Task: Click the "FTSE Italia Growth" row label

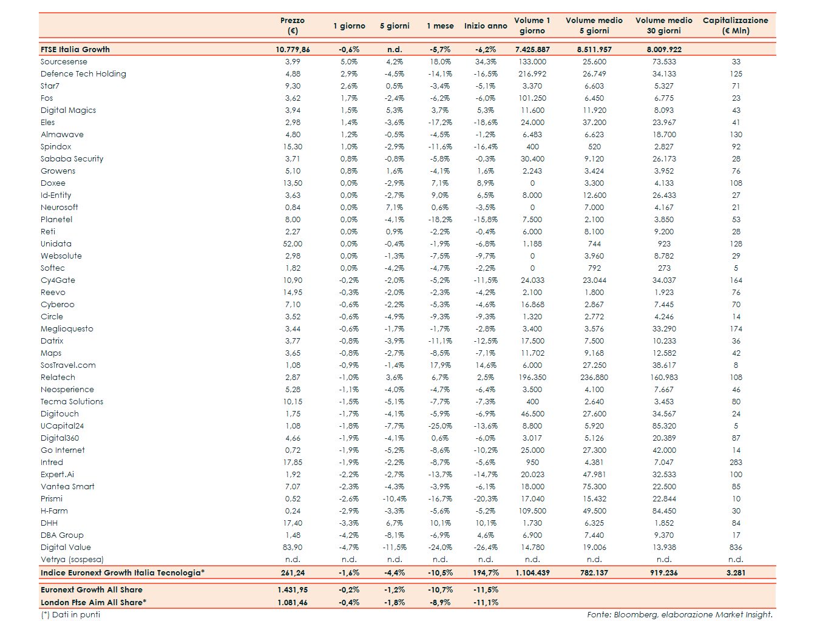Action: coord(75,49)
